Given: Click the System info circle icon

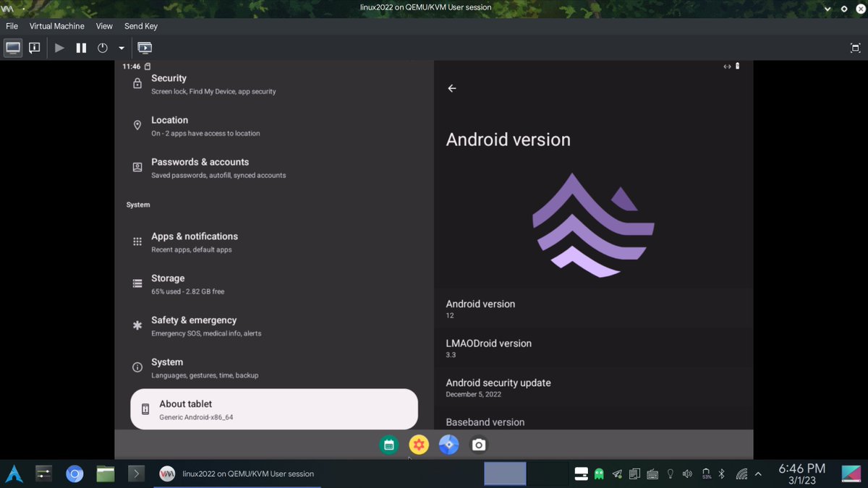Looking at the screenshot, I should (x=137, y=368).
